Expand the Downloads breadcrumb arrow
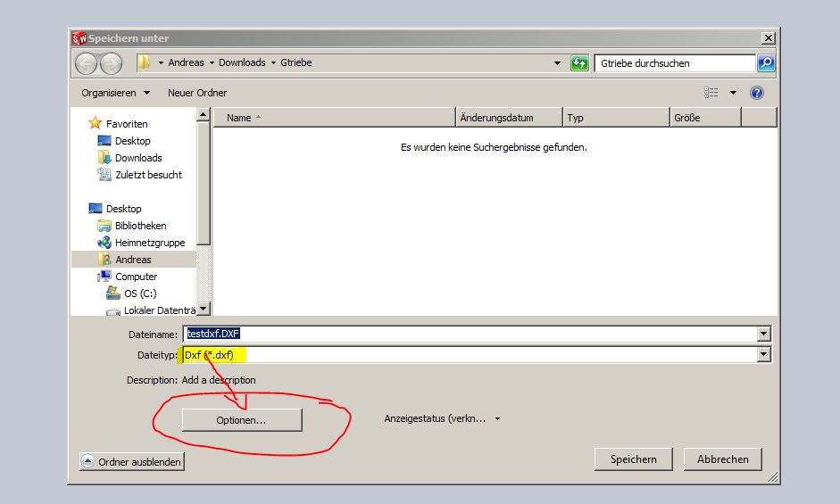This screenshot has width=840, height=504. 273,62
